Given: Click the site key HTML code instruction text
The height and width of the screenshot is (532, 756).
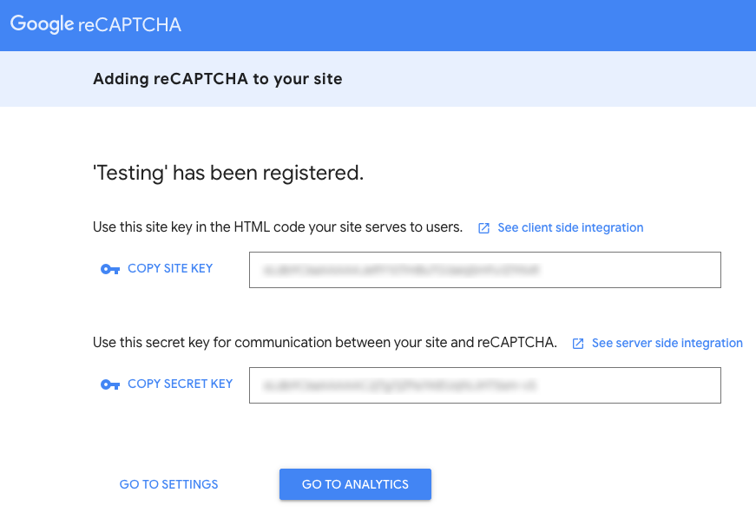Looking at the screenshot, I should coord(277,227).
